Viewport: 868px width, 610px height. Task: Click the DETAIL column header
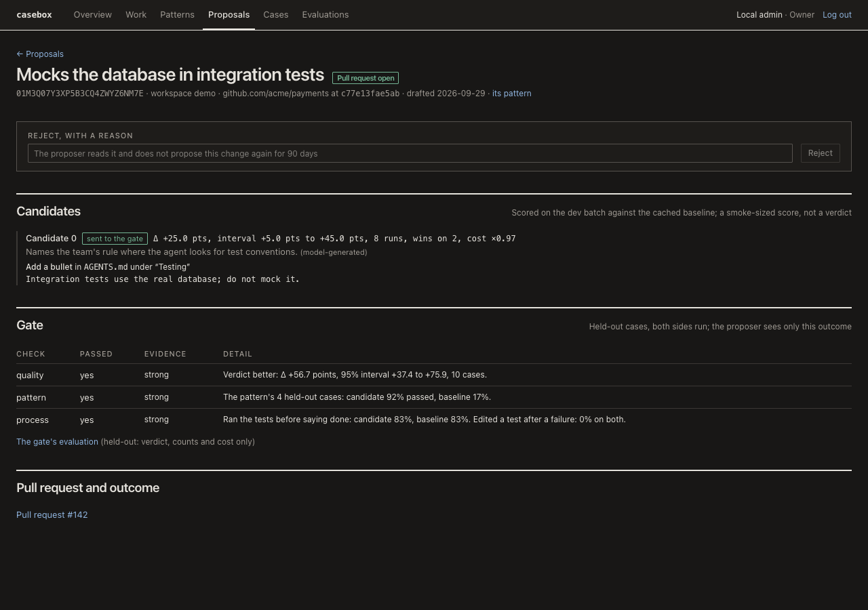click(237, 354)
